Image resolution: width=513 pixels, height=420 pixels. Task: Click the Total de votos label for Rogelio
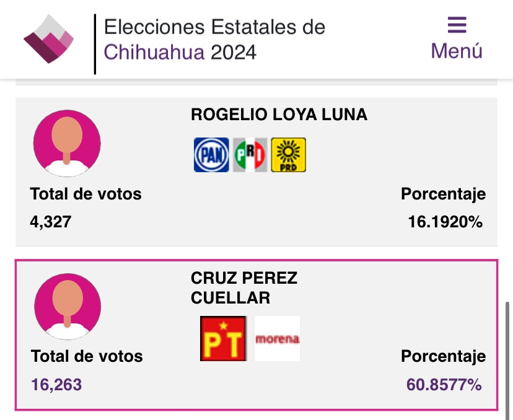[85, 194]
